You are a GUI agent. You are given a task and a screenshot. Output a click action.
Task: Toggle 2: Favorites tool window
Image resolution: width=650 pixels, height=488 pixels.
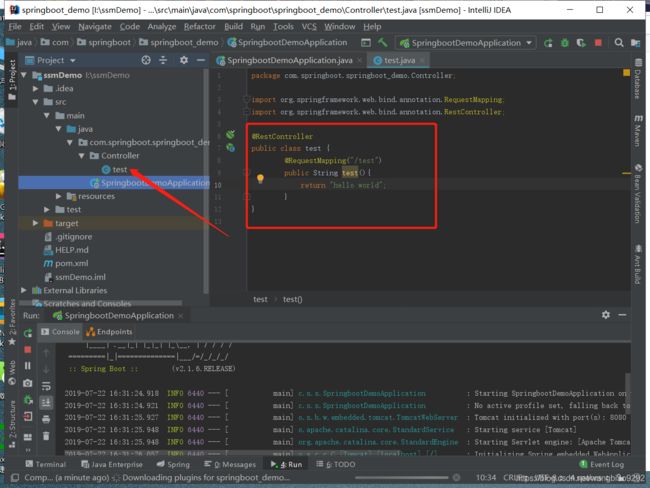[12, 322]
